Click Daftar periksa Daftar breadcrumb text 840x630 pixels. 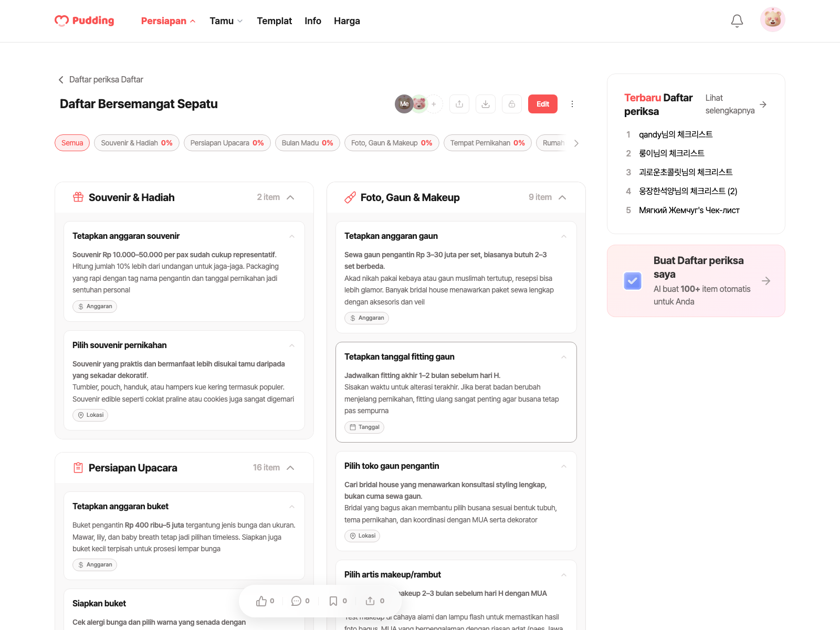[x=106, y=80]
